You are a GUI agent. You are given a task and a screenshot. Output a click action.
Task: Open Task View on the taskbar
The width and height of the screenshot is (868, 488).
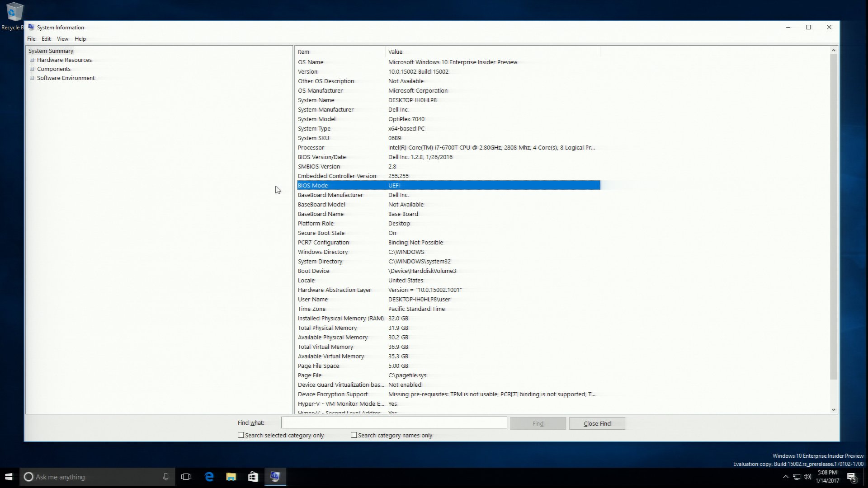[x=186, y=477]
